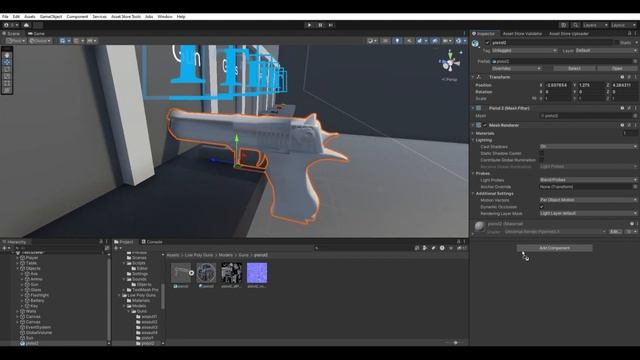Click the prefab Open button
Viewport: 640px width, 360px height.
point(617,68)
